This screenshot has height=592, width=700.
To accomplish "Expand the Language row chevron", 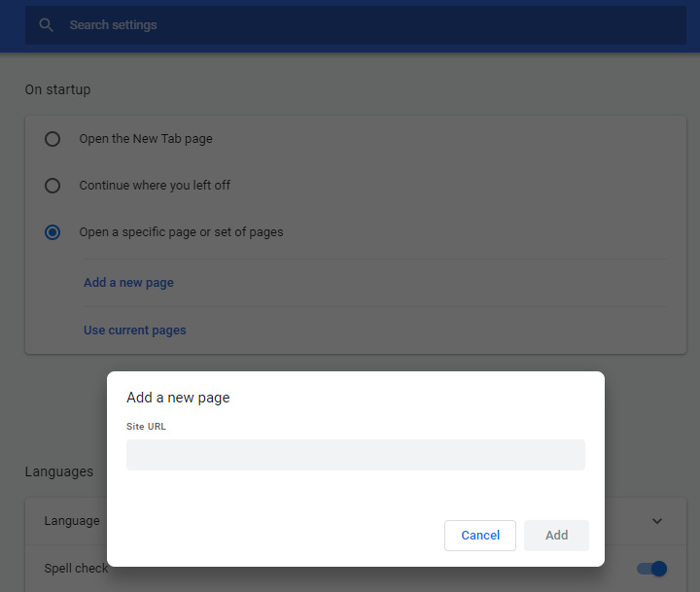I will coord(656,521).
